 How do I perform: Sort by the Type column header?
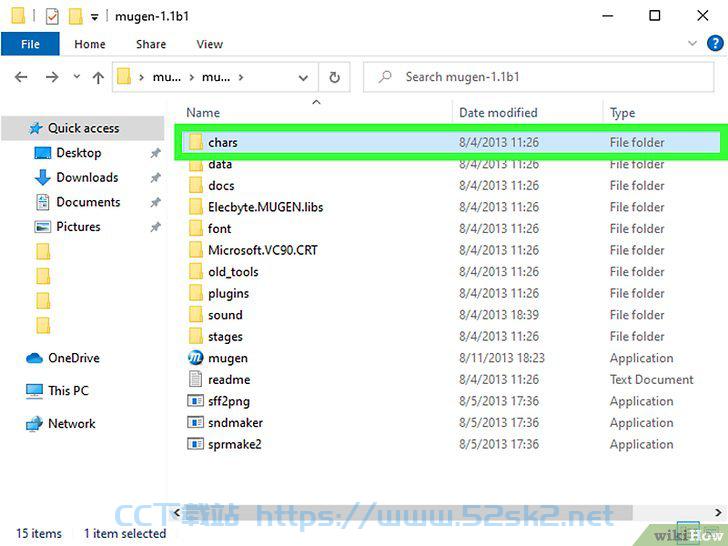(x=622, y=113)
